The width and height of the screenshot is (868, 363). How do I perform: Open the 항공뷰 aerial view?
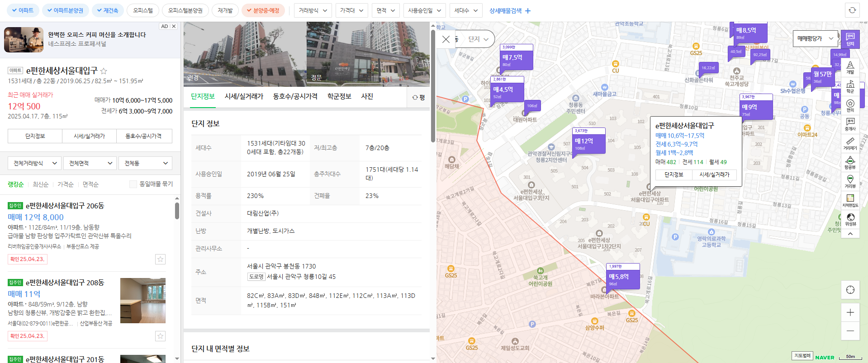[850, 163]
